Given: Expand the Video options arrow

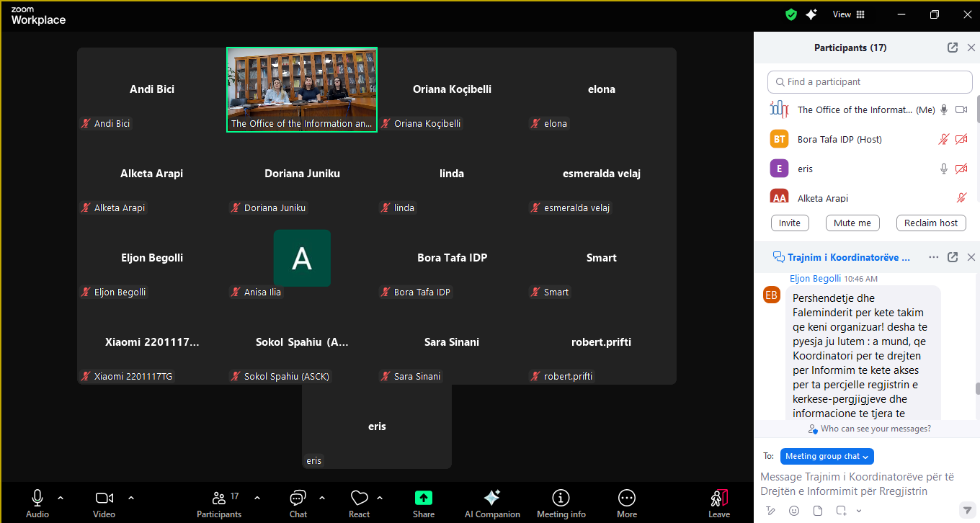Looking at the screenshot, I should click(131, 498).
